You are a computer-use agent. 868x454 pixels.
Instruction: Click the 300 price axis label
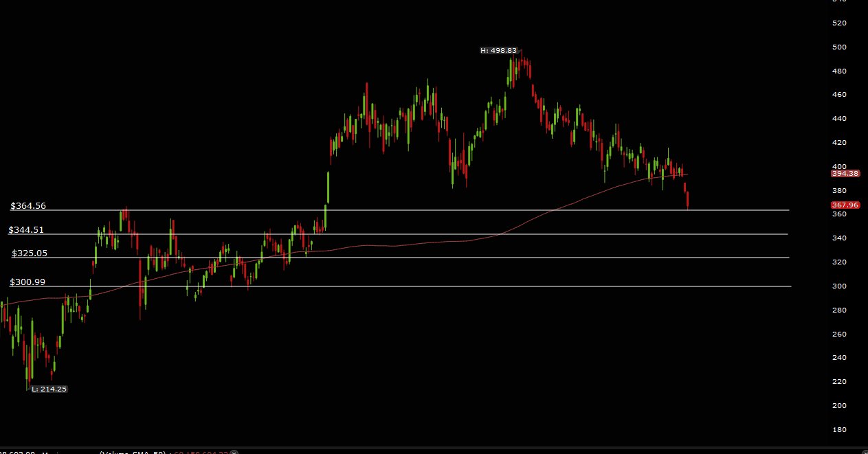click(x=839, y=286)
